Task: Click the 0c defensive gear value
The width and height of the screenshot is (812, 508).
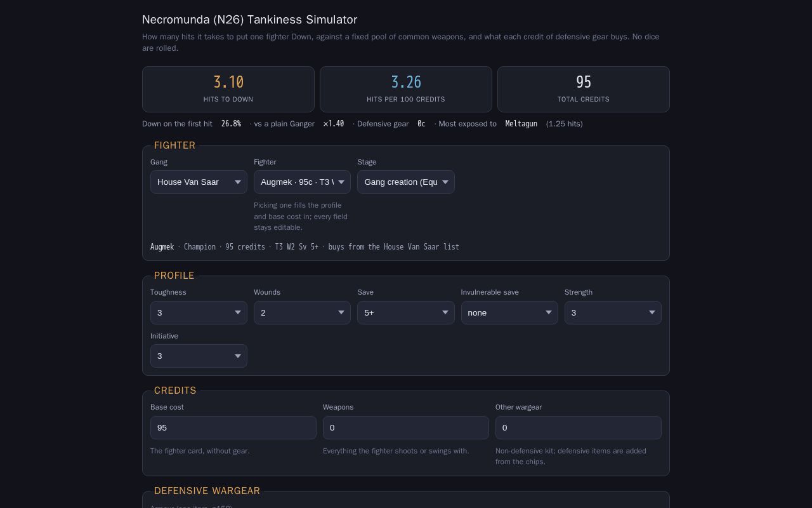Action: click(x=421, y=124)
